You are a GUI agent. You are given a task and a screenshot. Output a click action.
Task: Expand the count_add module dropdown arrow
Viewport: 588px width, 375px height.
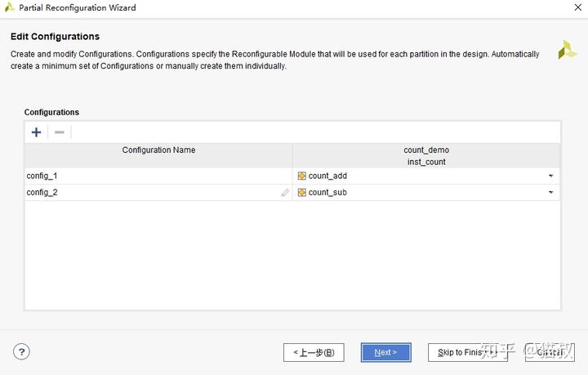point(550,176)
